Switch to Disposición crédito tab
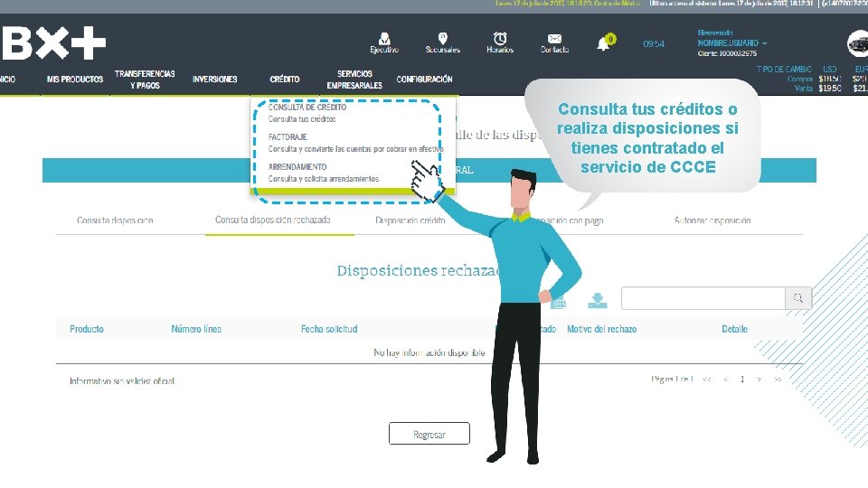Image resolution: width=868 pixels, height=488 pixels. 410,221
